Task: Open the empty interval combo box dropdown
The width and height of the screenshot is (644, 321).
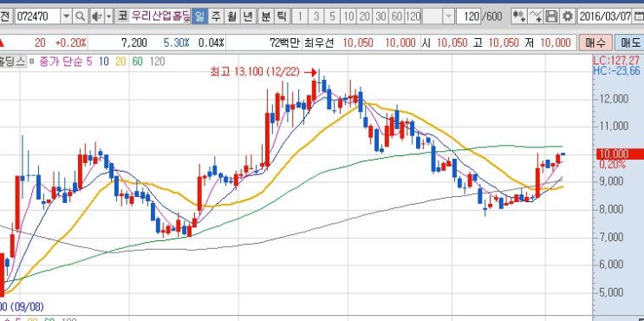Action: (448, 16)
